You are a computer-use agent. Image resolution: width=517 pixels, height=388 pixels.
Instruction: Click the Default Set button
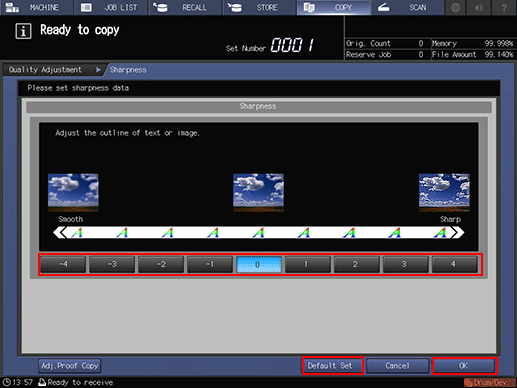[x=332, y=366]
